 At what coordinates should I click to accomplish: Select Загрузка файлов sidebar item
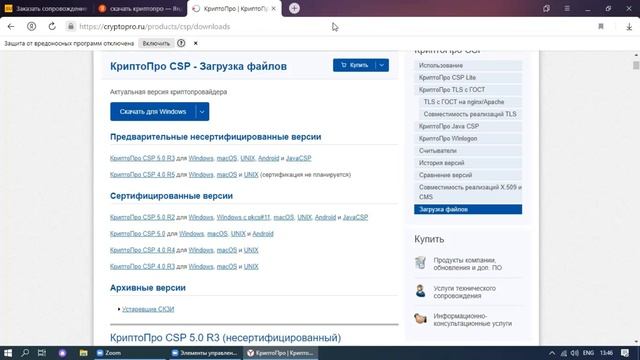point(468,209)
